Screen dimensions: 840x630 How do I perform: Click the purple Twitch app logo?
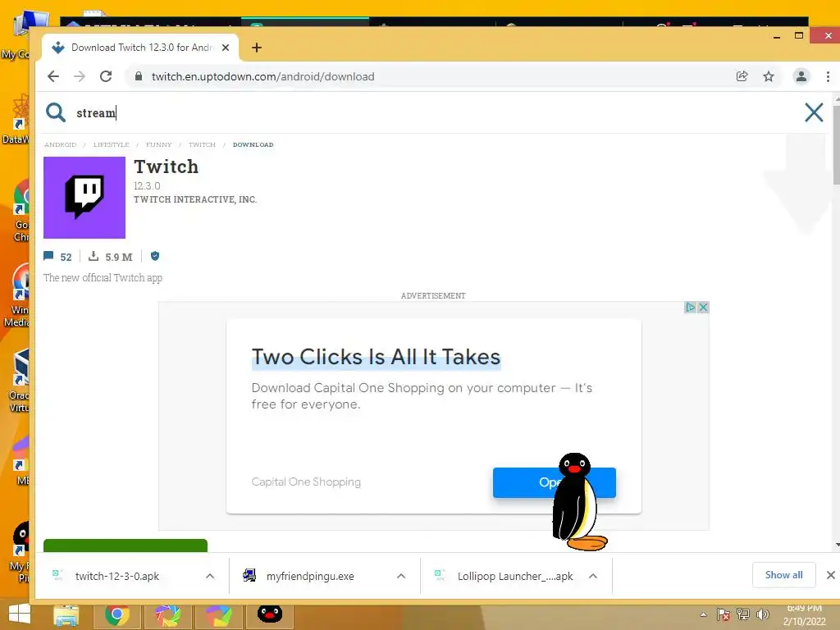tap(84, 198)
